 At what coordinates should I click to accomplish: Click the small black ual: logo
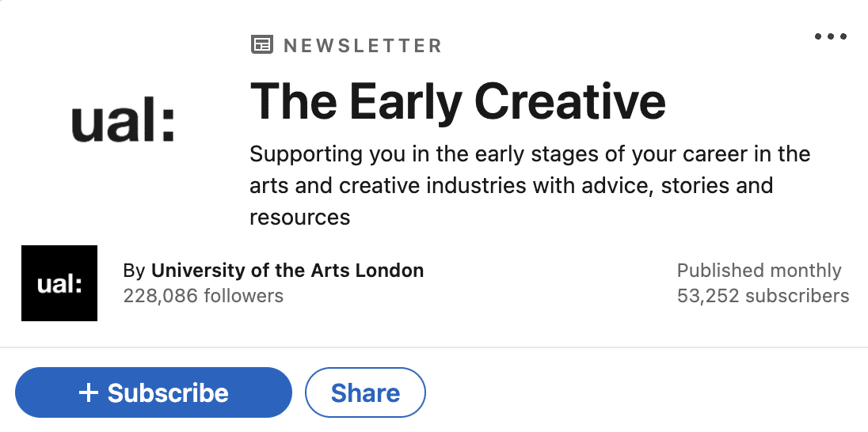coord(59,283)
